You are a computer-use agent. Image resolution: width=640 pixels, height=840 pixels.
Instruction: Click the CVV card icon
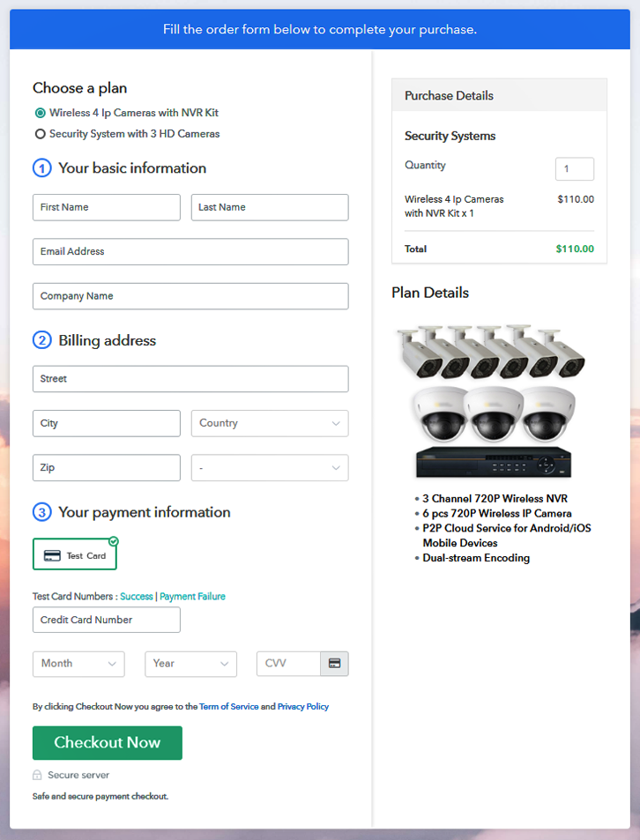[x=334, y=664]
